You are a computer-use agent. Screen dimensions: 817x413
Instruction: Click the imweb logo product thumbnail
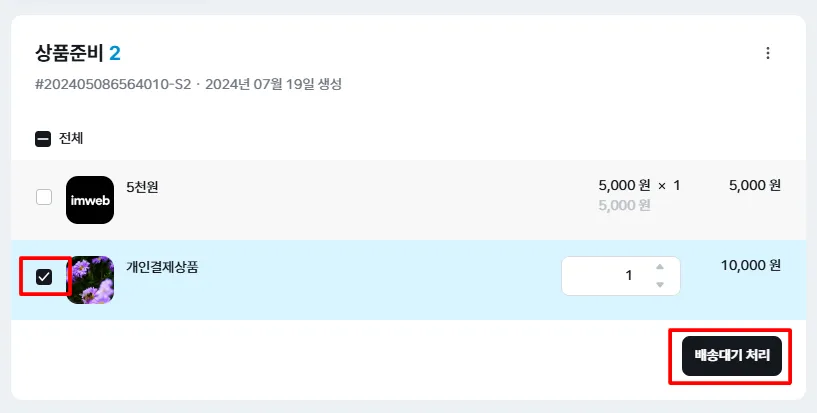tap(90, 200)
